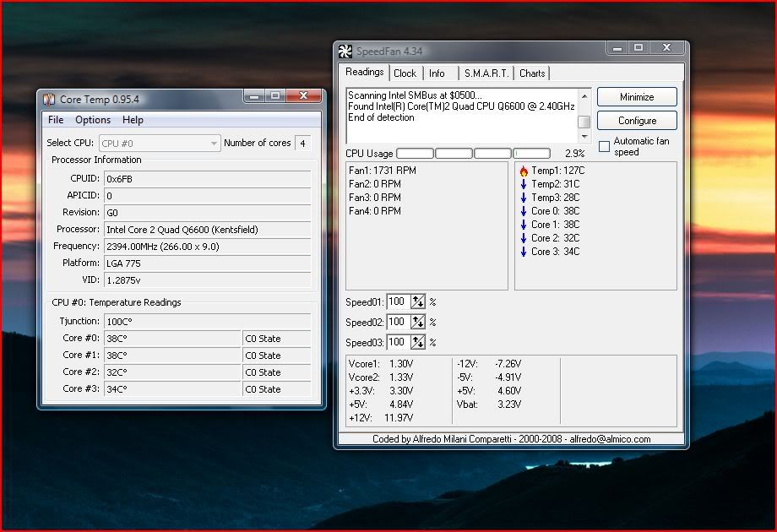777x532 pixels.
Task: Click the Processor field Intel Core 2 Quad Q6600
Action: (207, 230)
